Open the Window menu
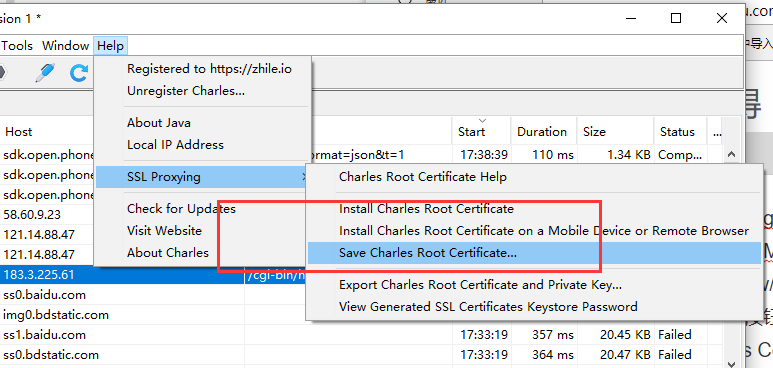This screenshot has width=773, height=368. coord(66,46)
